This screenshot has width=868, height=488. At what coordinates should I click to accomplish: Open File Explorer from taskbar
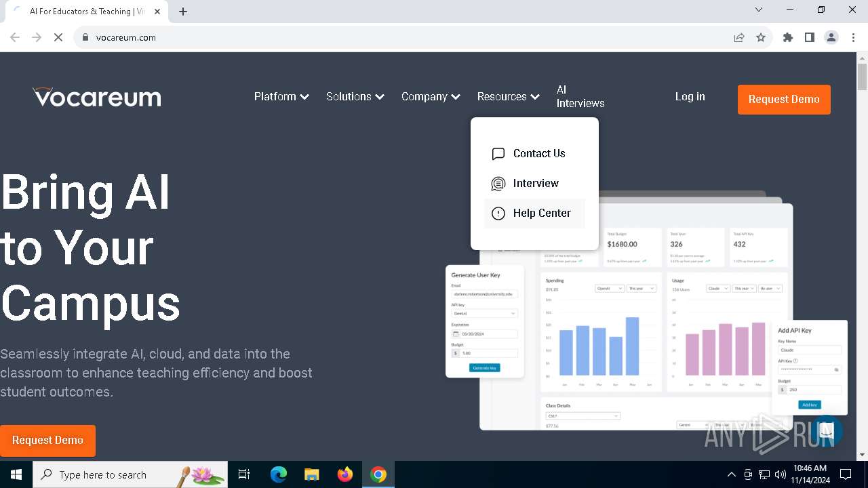[311, 474]
